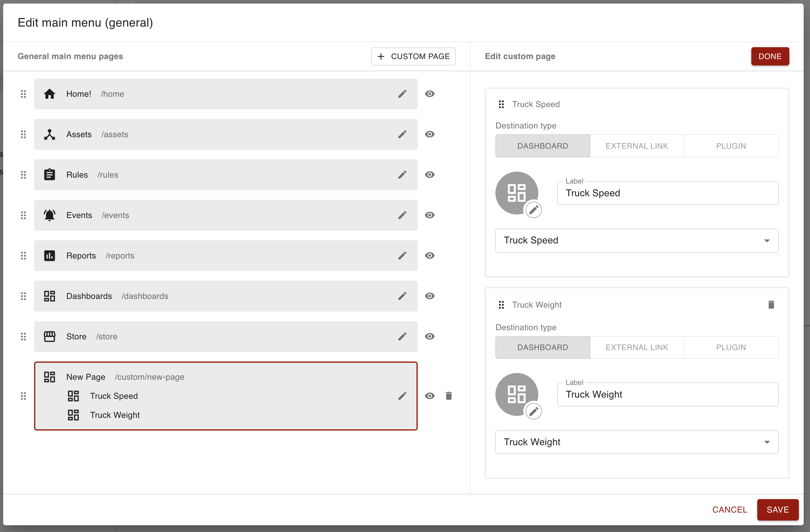Hide the Events page using eye icon
The image size is (810, 532).
430,215
